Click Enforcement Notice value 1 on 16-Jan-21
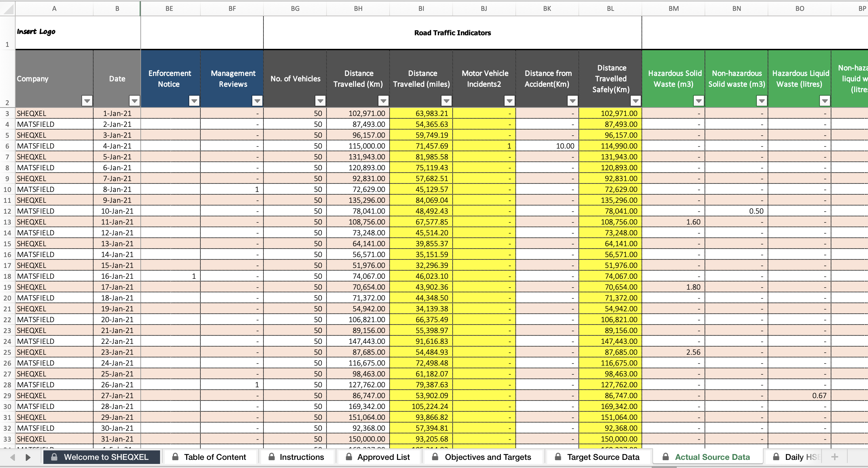Viewport: 868px width, 468px height. [x=171, y=276]
